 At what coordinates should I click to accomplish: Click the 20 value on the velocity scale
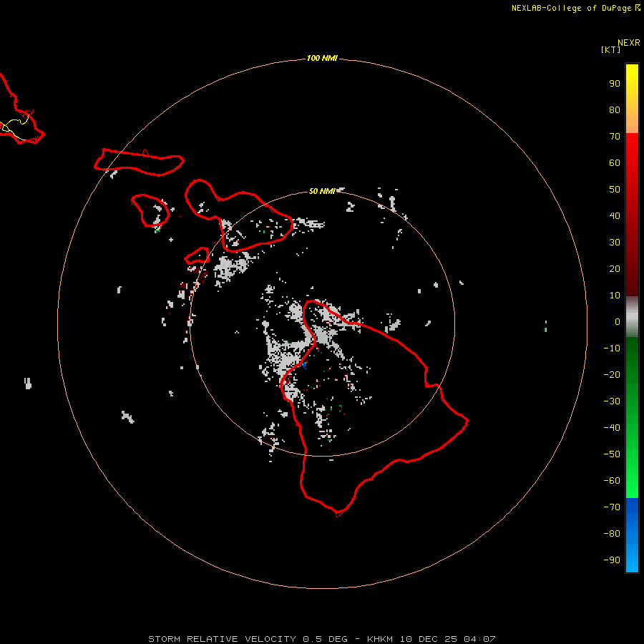(615, 268)
